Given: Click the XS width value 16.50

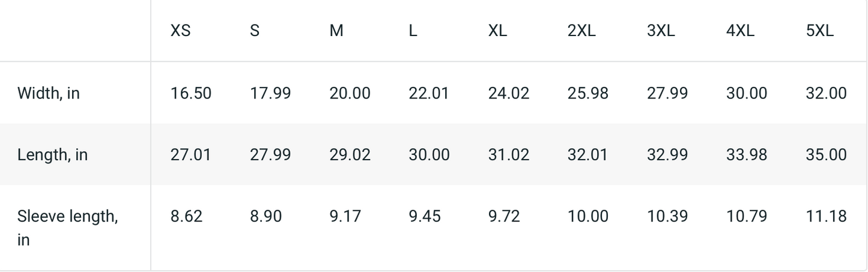Looking at the screenshot, I should (x=190, y=93).
